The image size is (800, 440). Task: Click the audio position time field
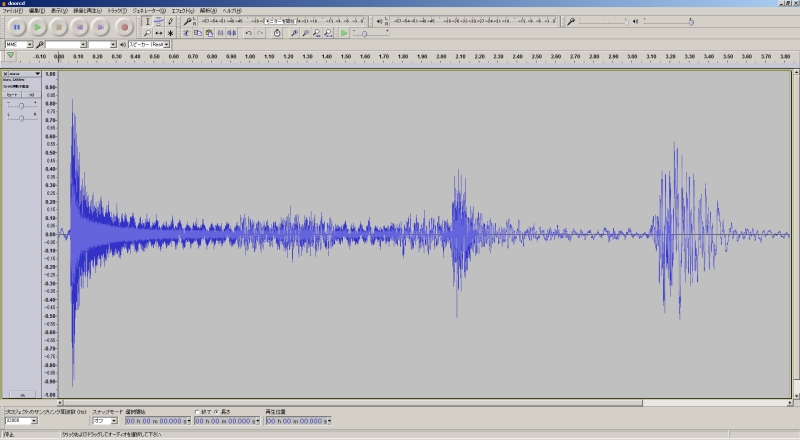click(x=298, y=421)
